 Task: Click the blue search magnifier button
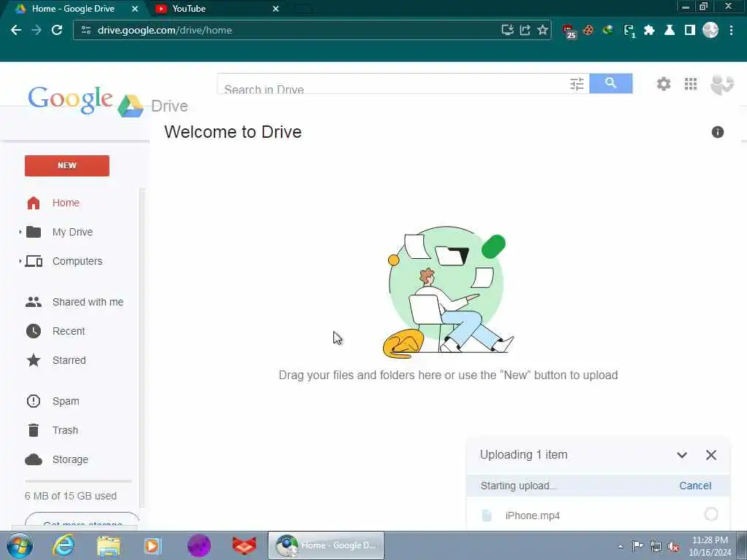(611, 83)
